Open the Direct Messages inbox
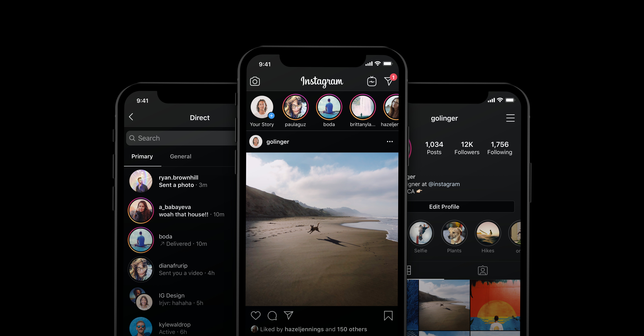The height and width of the screenshot is (336, 644). pyautogui.click(x=388, y=81)
